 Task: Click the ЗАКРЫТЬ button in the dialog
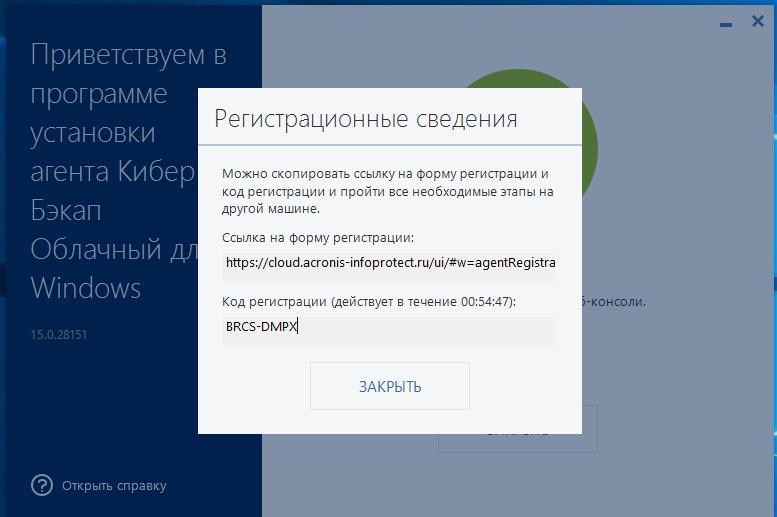click(389, 386)
